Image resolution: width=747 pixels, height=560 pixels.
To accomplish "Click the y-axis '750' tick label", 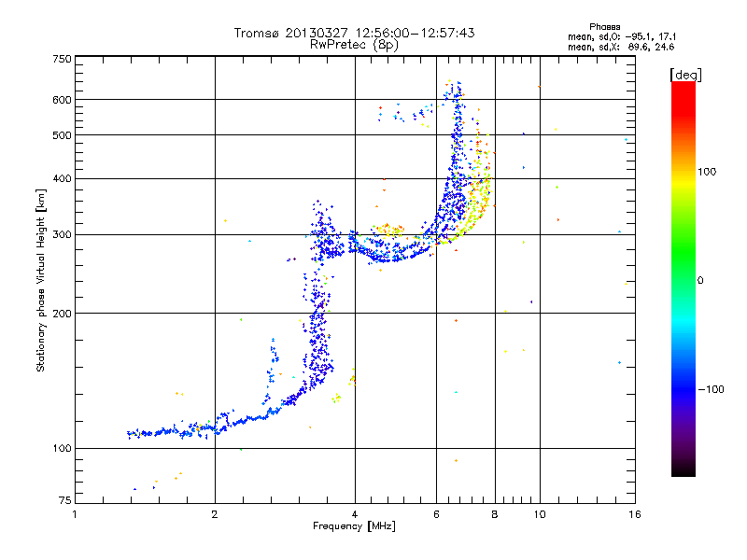I will tap(62, 59).
